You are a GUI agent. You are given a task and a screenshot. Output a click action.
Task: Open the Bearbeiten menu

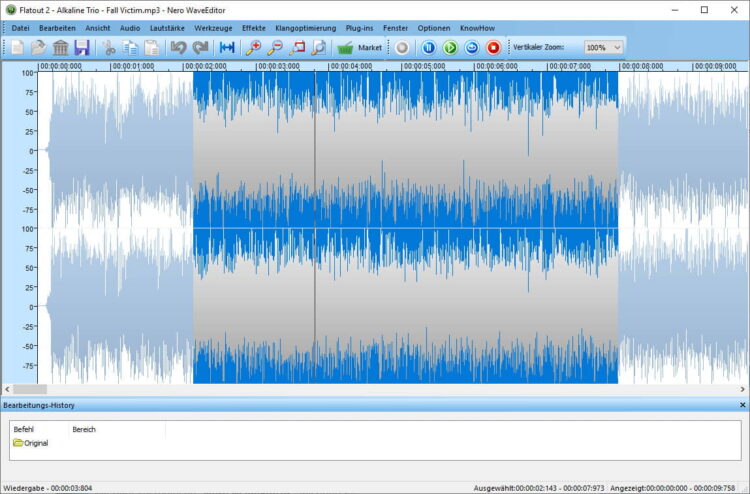click(x=57, y=28)
